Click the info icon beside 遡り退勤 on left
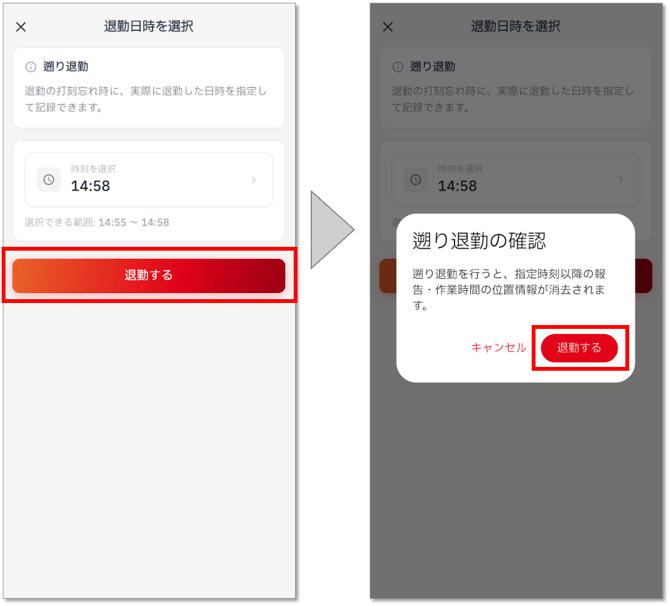Screen dimensions: 670x606 coord(31,67)
